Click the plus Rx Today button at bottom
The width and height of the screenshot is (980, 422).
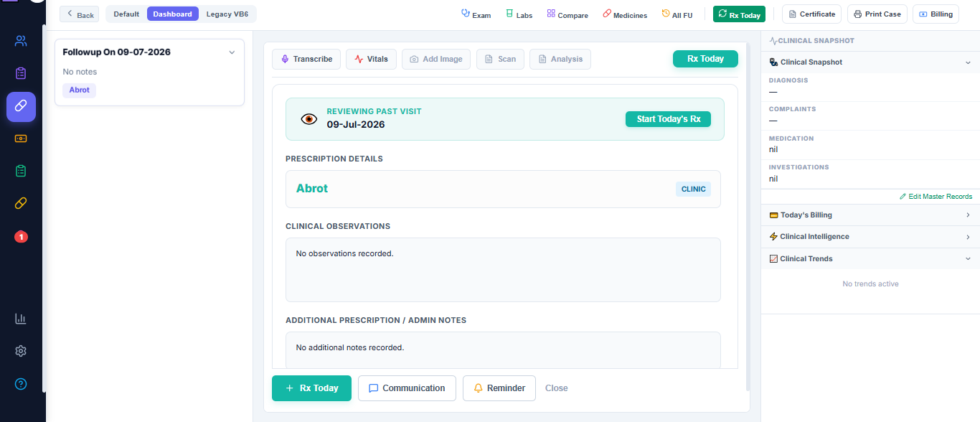click(x=311, y=388)
